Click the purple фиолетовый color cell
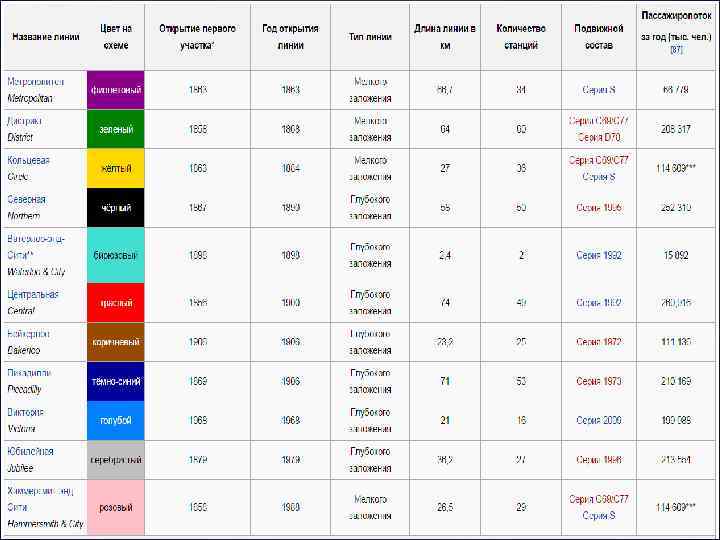 tap(116, 90)
